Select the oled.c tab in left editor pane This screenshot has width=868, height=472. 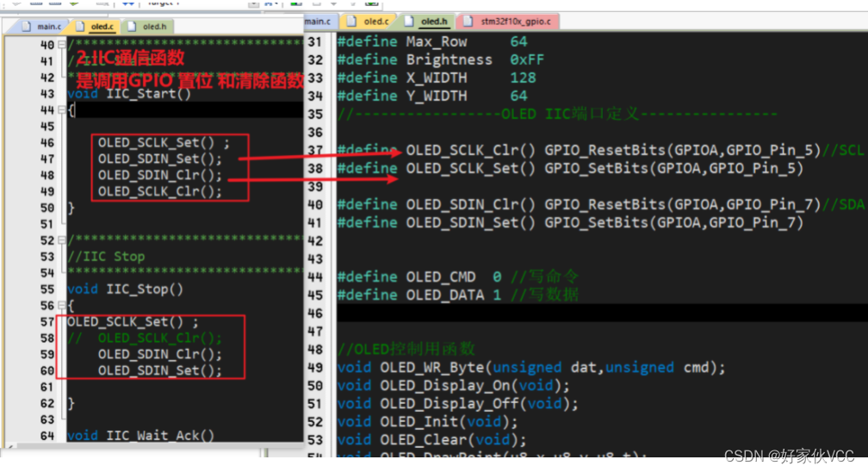coord(95,26)
